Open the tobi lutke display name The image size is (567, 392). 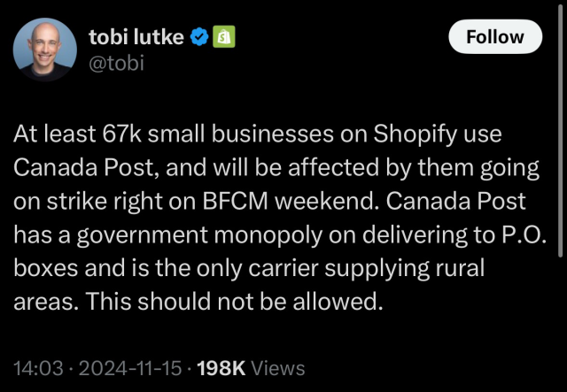tap(137, 36)
